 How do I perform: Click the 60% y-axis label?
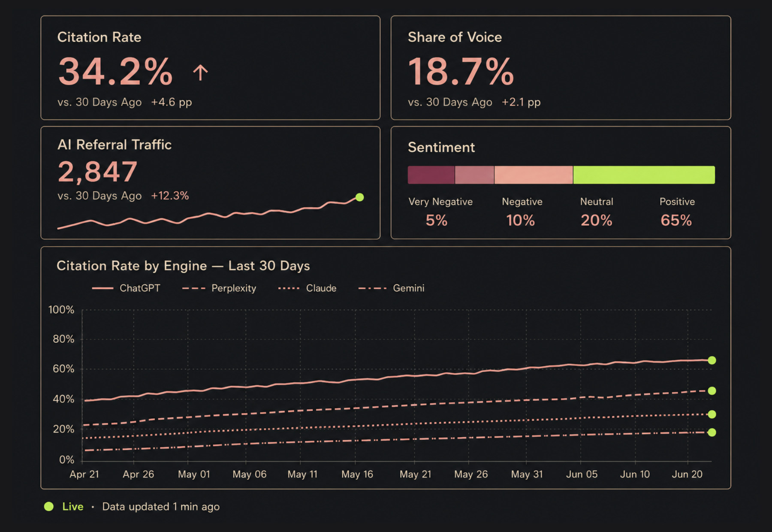[63, 369]
